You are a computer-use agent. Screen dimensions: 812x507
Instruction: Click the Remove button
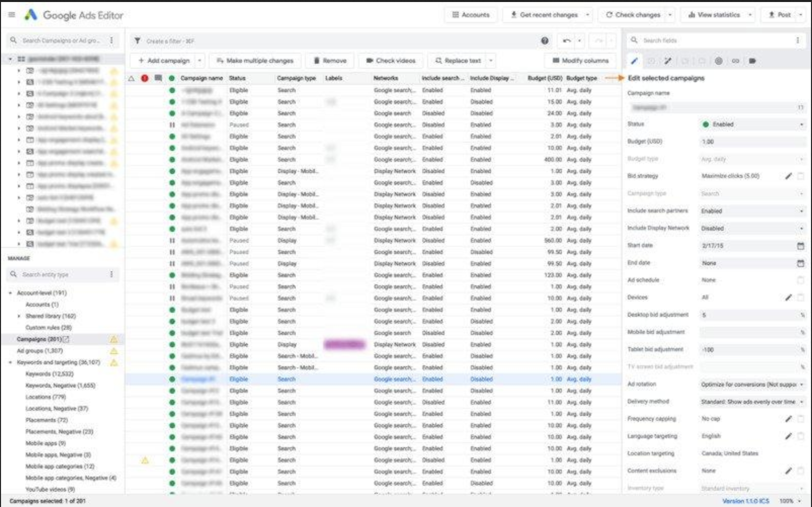point(330,61)
